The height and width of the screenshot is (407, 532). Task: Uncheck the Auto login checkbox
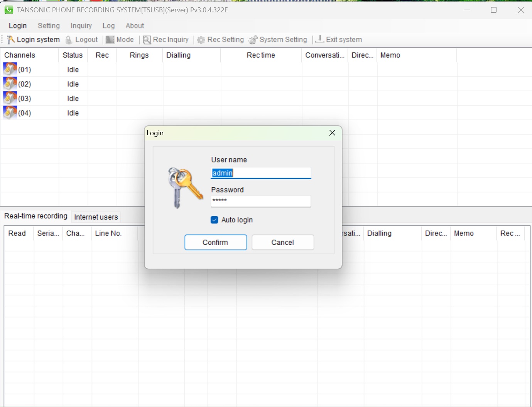coord(214,220)
